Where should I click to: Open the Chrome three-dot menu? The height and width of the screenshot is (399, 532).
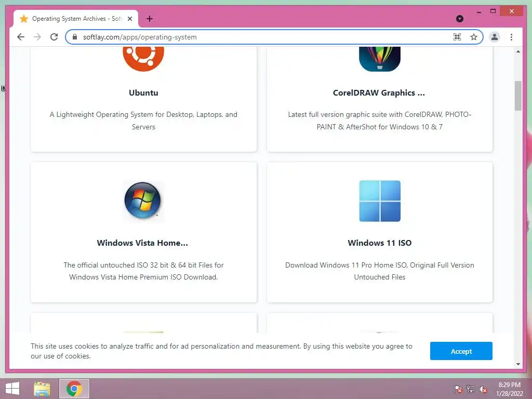coord(511,37)
